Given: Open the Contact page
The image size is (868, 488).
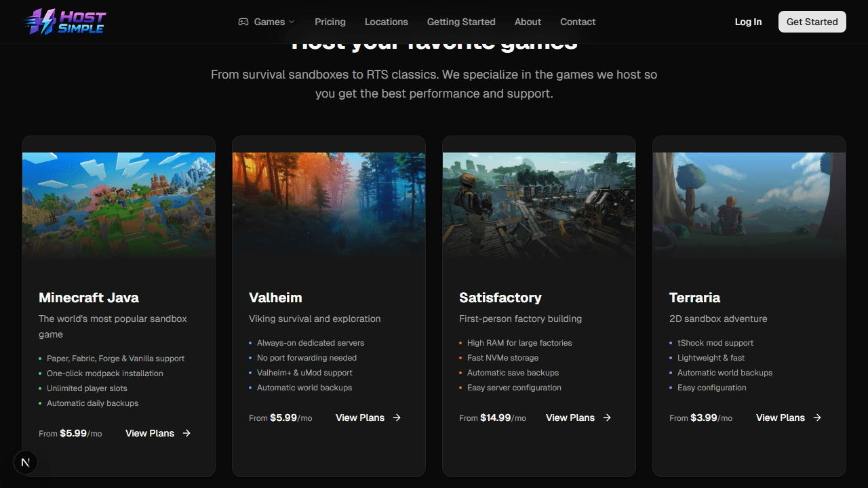Looking at the screenshot, I should pos(578,22).
